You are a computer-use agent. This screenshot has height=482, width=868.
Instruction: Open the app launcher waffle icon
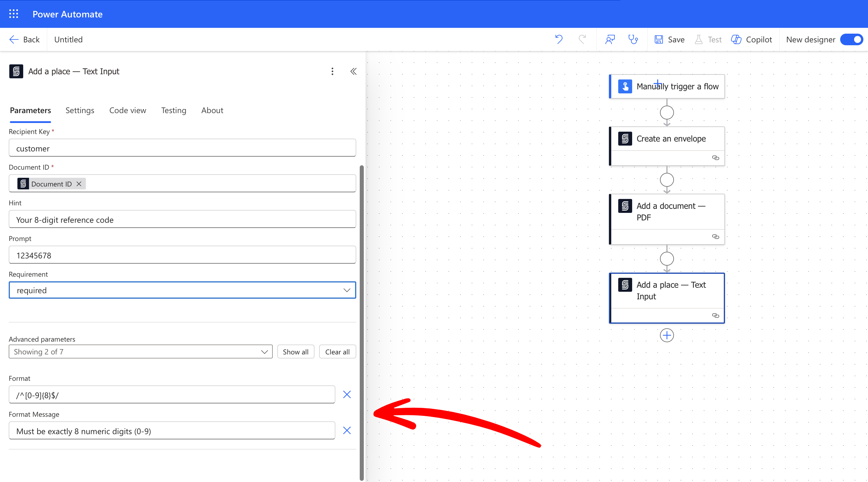(13, 14)
